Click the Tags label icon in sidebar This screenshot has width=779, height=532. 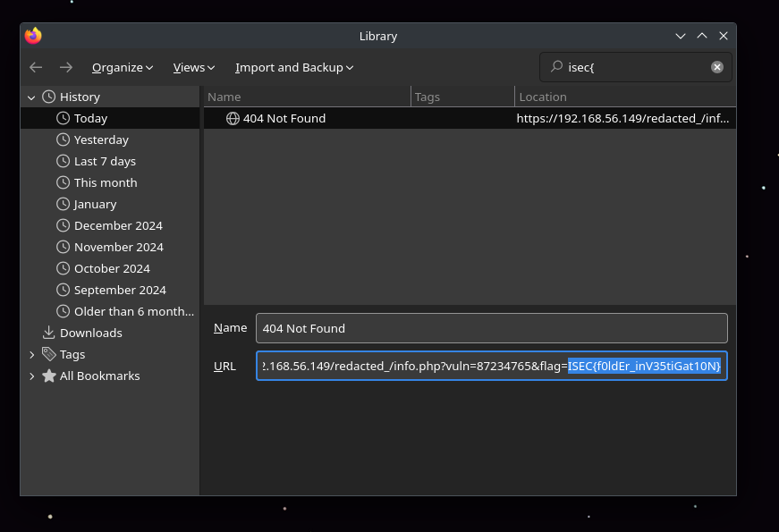pos(48,354)
